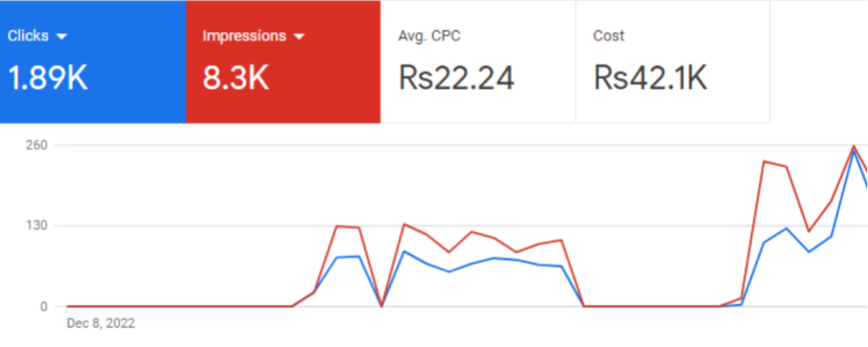Viewport: 868px width, 347px height.
Task: Open the Clicks metric dropdown arrow
Action: 61,37
